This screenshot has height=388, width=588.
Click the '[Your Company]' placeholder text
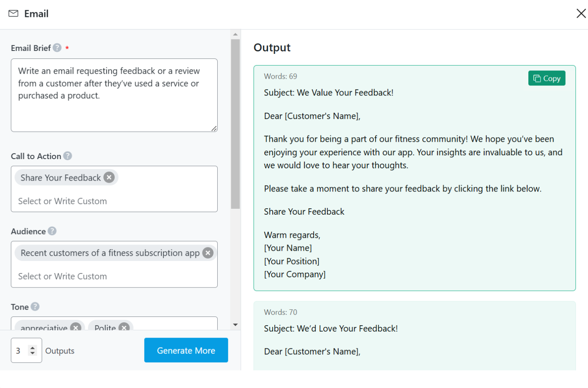(295, 274)
